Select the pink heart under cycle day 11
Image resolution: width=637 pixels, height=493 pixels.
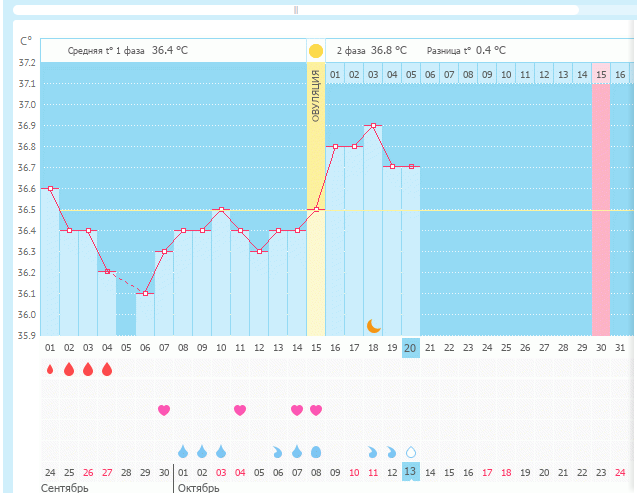point(240,410)
